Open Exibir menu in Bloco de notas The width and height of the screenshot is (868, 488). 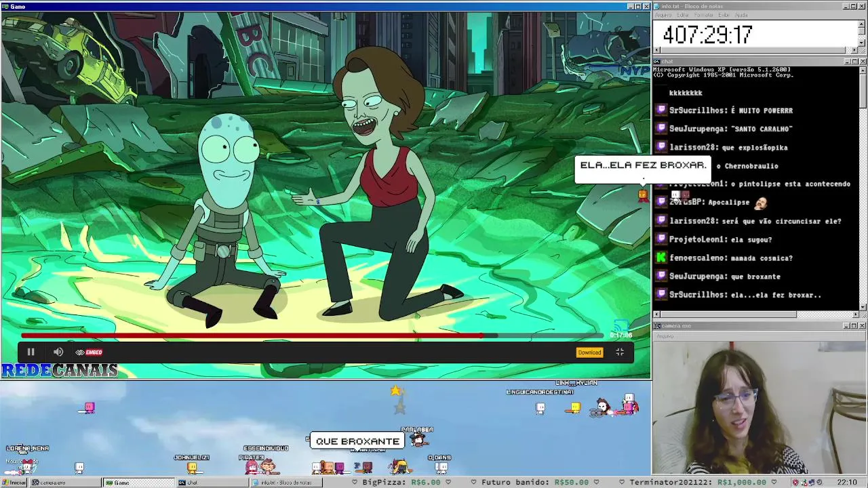point(724,15)
